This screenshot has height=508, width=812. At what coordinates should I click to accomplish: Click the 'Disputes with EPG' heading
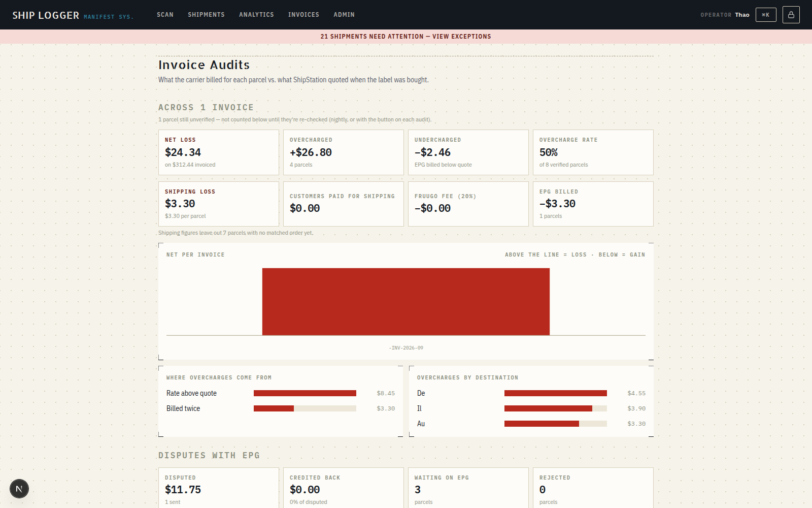tap(209, 456)
